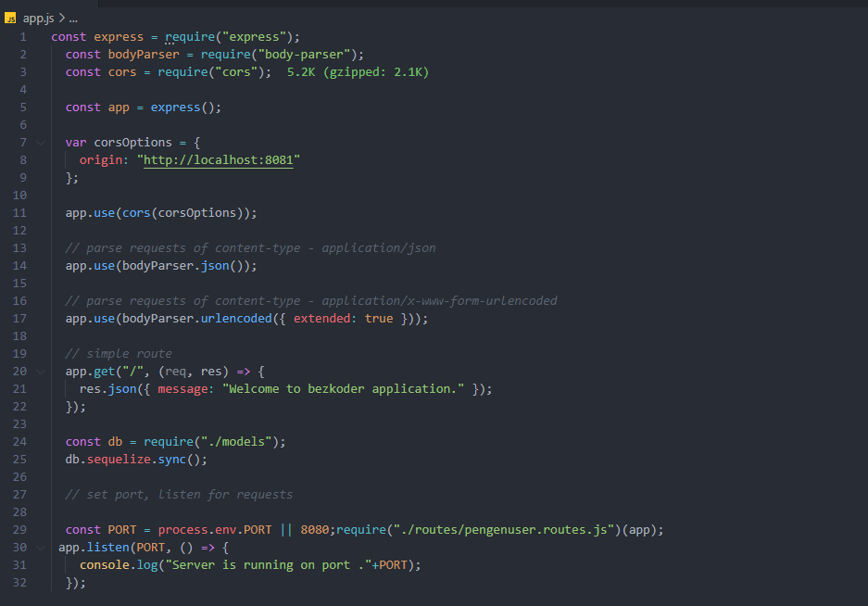Click the 'origin:' property key
The image size is (868, 606).
tap(104, 160)
